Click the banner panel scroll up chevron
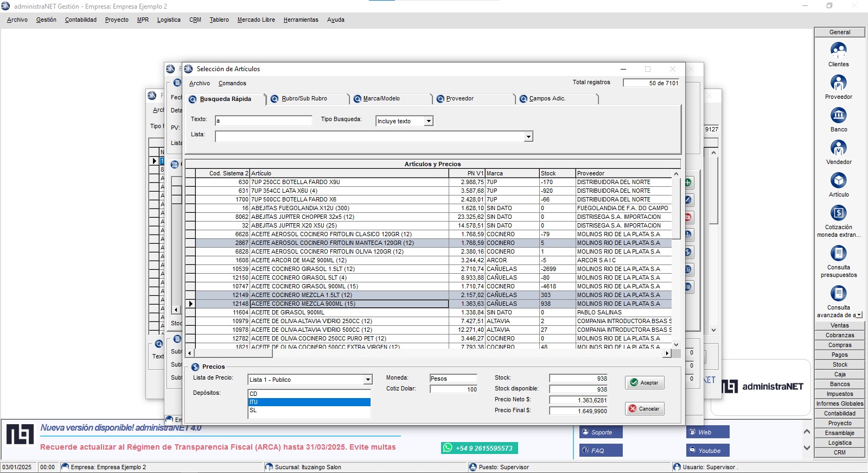This screenshot has width=868, height=473. tap(807, 432)
